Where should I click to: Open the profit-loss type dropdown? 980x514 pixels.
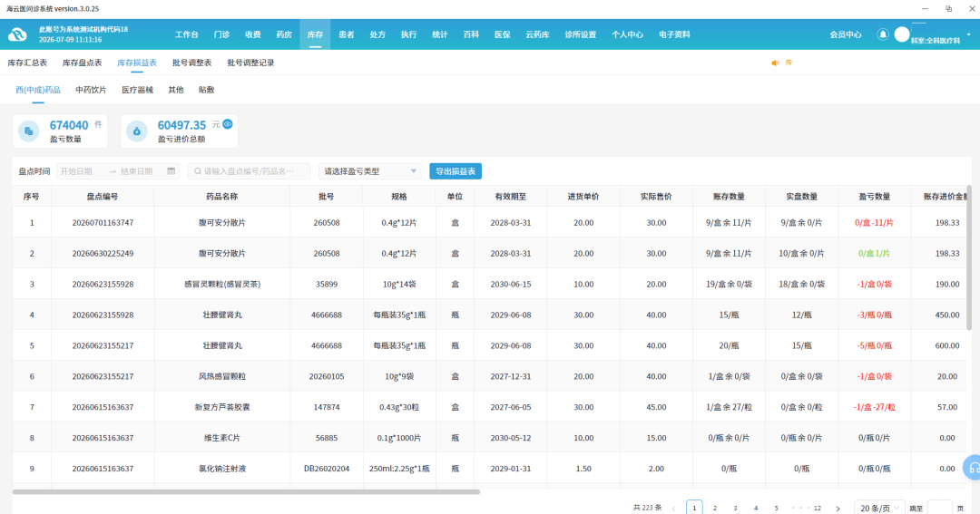[369, 171]
